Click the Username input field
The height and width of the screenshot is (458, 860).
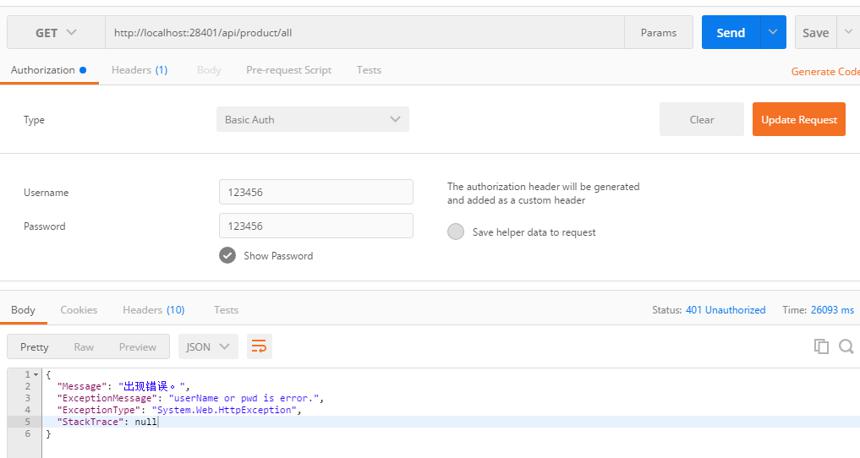pos(316,192)
